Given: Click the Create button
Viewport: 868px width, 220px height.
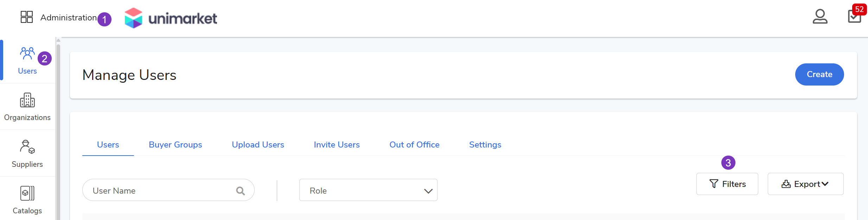Looking at the screenshot, I should (819, 74).
